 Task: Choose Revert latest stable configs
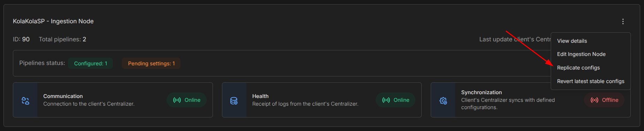click(590, 81)
